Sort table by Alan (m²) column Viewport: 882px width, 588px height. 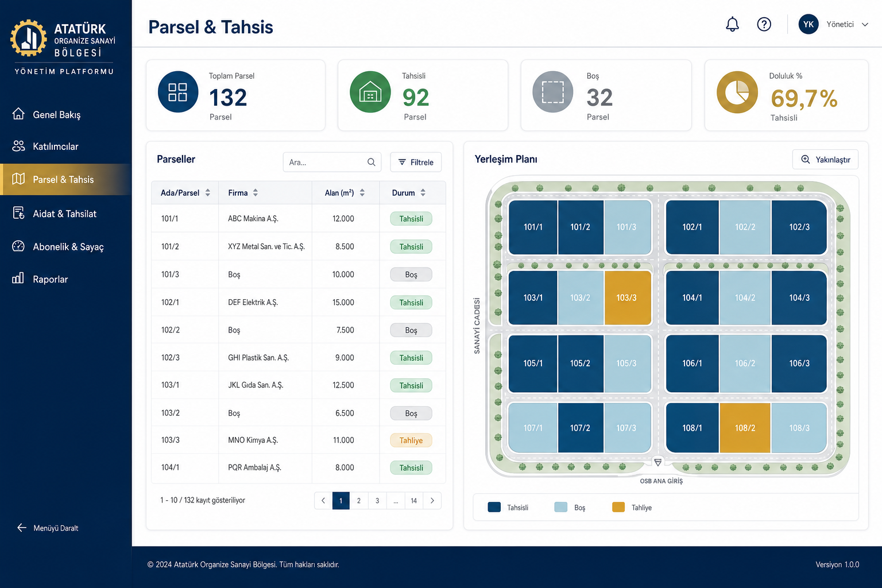tap(362, 193)
